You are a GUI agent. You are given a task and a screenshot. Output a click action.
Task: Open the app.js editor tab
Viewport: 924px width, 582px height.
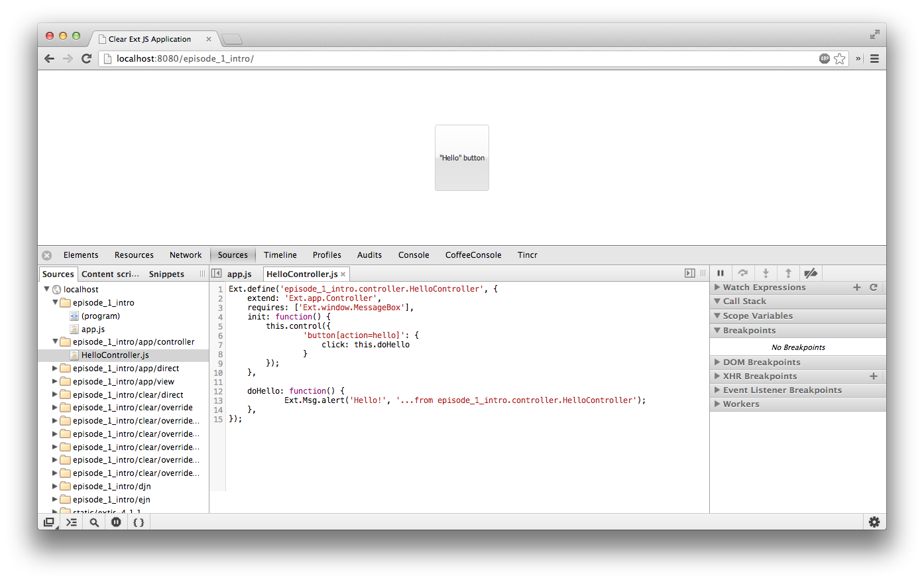click(239, 274)
